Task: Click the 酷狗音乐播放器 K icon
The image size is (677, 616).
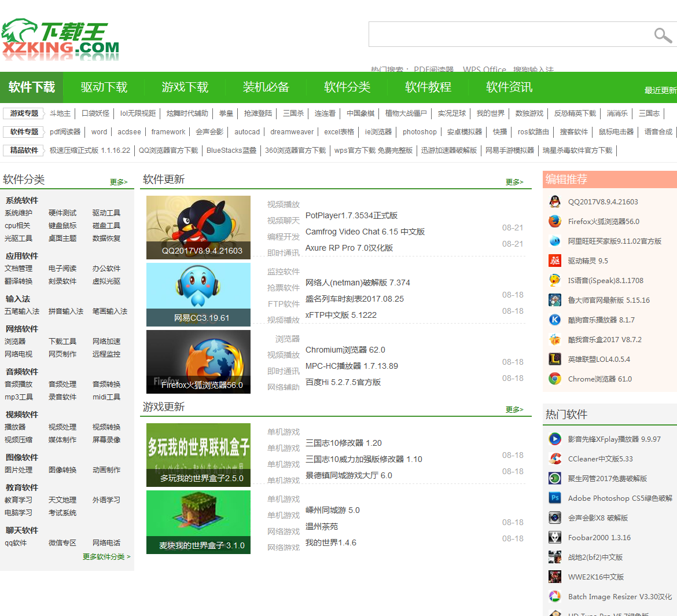Action: tap(555, 320)
